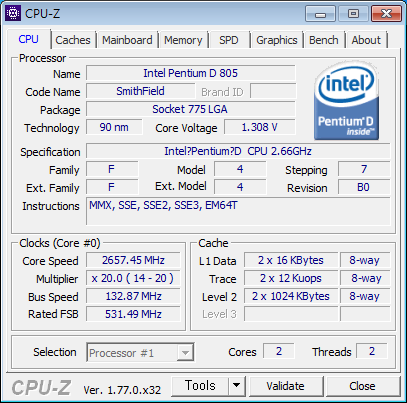The width and height of the screenshot is (407, 403).
Task: Click the Family value 'F'
Action: click(x=112, y=169)
